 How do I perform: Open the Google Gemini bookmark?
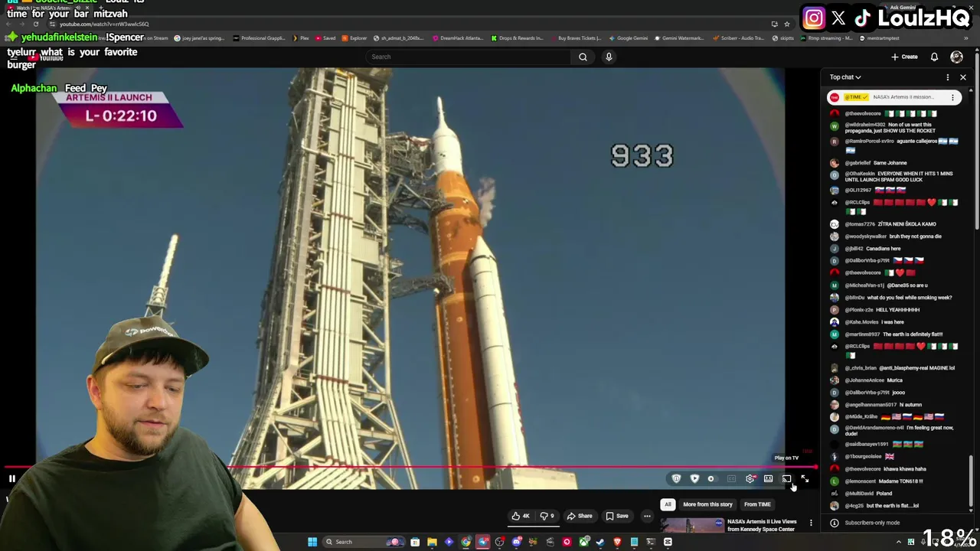click(x=628, y=38)
